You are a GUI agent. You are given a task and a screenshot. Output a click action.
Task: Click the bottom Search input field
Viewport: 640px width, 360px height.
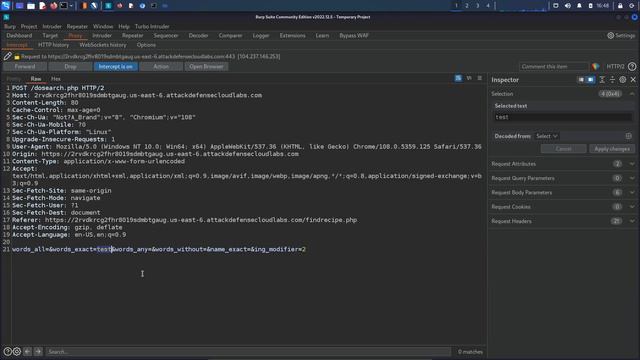click(x=248, y=351)
